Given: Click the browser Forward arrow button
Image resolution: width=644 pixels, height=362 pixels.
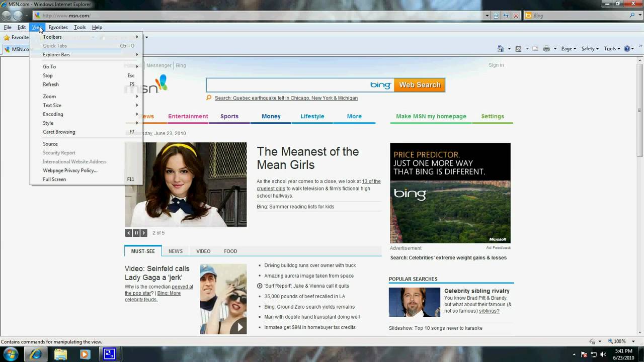Looking at the screenshot, I should click(18, 16).
